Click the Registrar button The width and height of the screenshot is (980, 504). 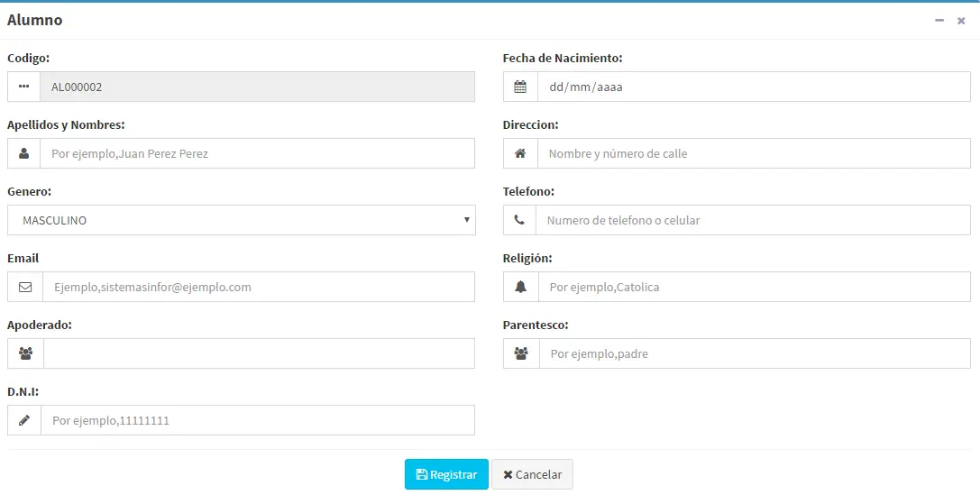(446, 474)
